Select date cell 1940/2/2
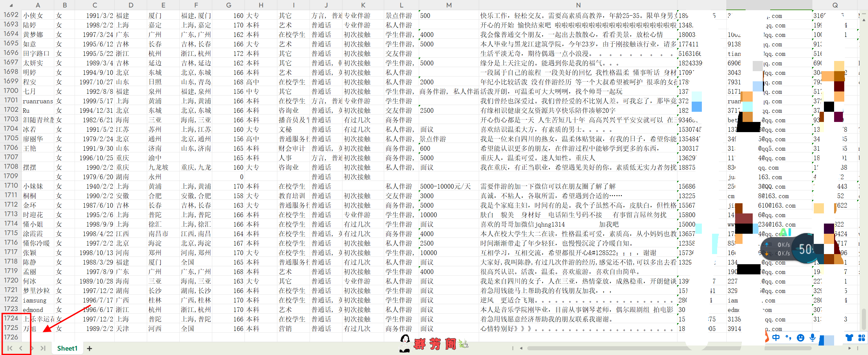This screenshot has width=868, height=355. click(x=95, y=186)
